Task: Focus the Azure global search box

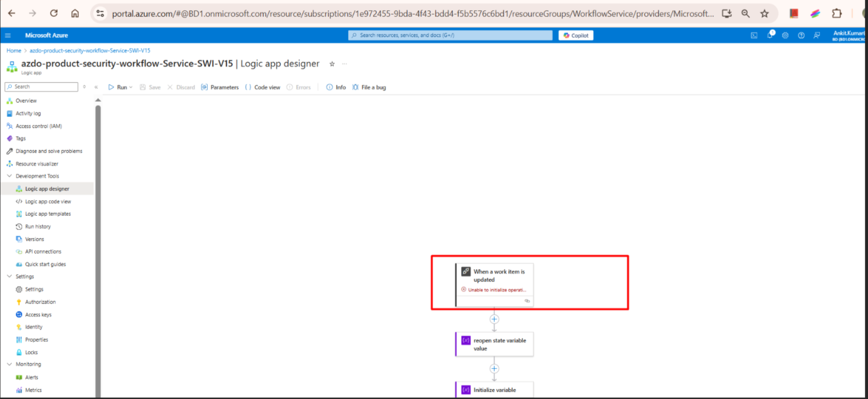Action: pos(450,35)
